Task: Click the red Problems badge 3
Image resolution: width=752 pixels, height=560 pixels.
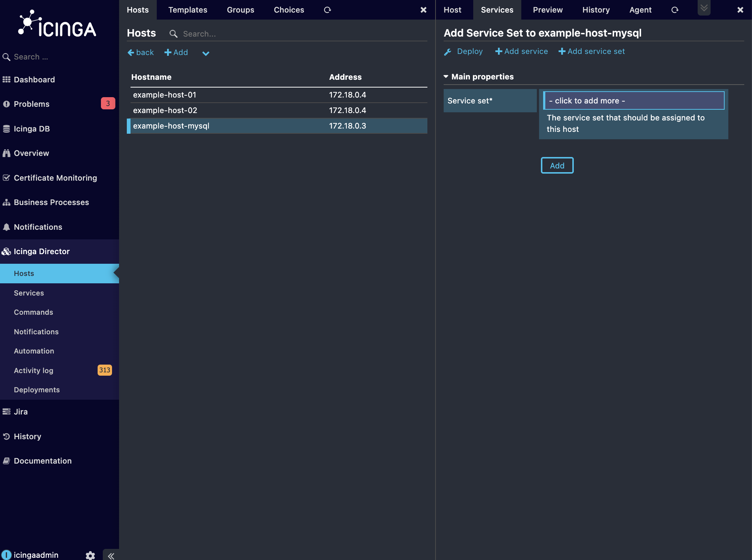Action: pyautogui.click(x=108, y=103)
